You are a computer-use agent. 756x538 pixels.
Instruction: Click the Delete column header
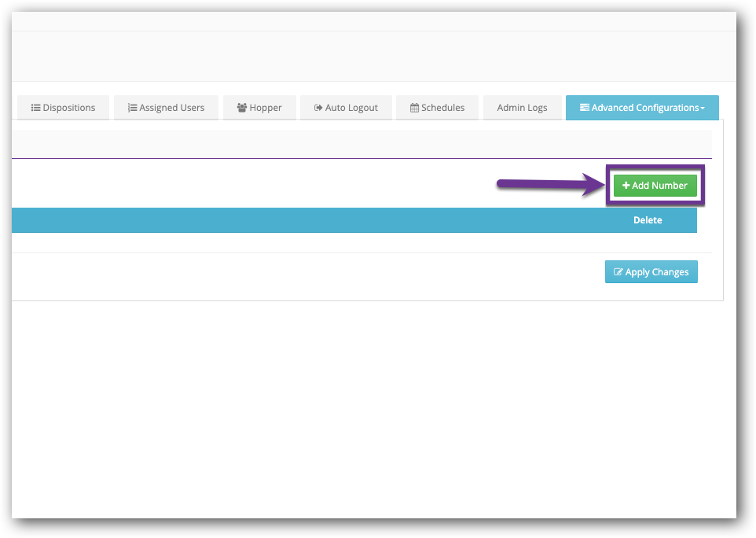coord(648,220)
